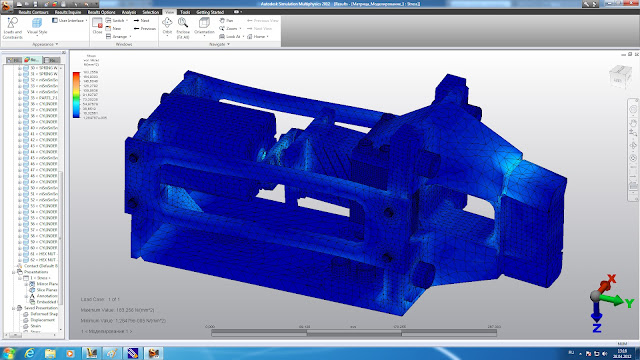Click the load case slider bar
The width and height of the screenshot is (640, 360).
point(354,333)
